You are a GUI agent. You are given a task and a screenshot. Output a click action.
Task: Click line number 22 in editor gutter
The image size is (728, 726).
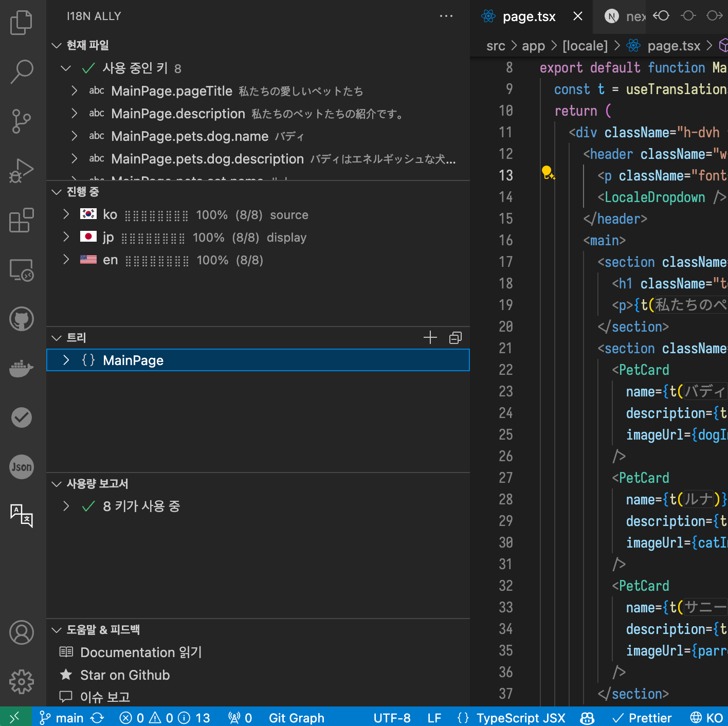click(506, 370)
